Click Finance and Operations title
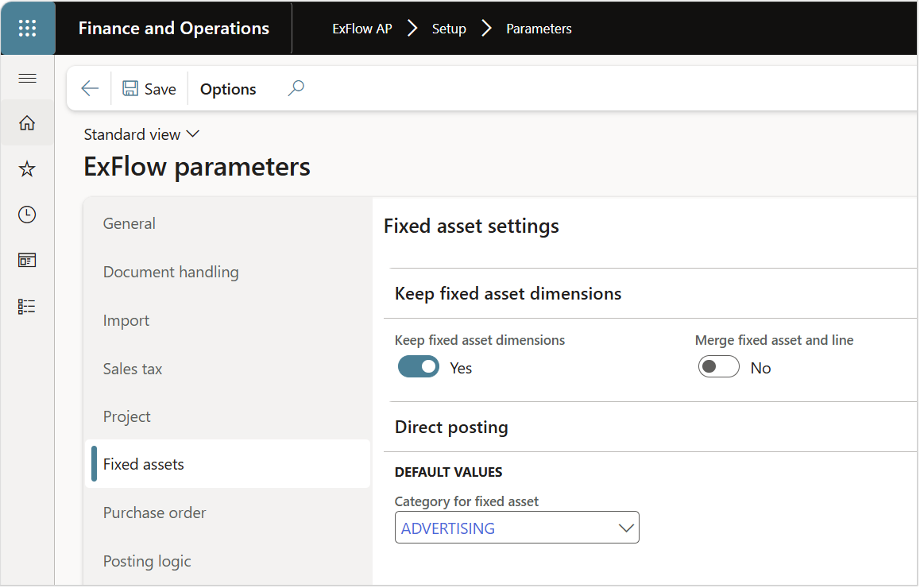 click(x=174, y=28)
